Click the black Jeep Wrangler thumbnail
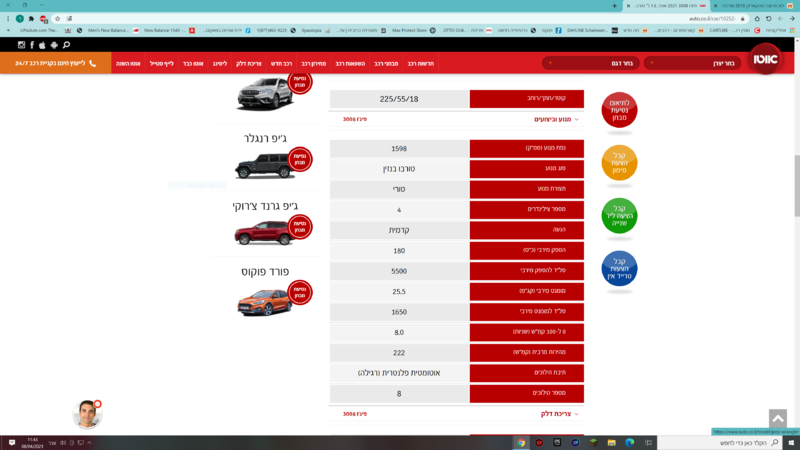 tap(264, 166)
